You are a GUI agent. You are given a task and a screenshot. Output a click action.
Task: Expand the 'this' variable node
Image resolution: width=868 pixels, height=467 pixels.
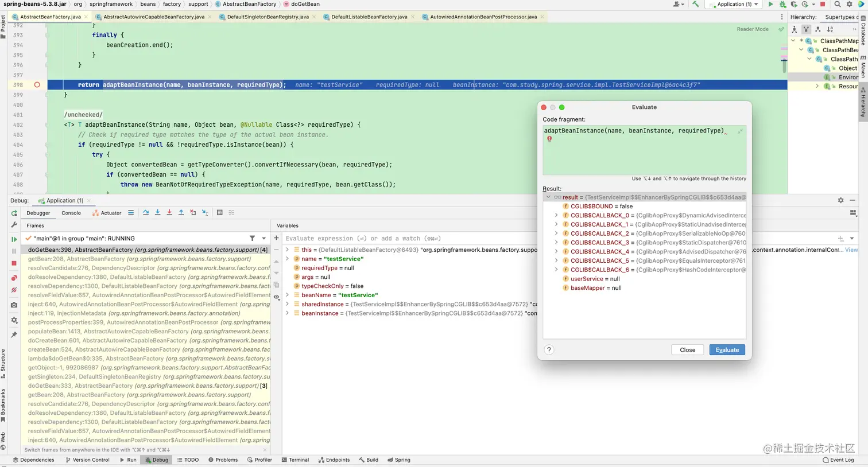click(287, 250)
